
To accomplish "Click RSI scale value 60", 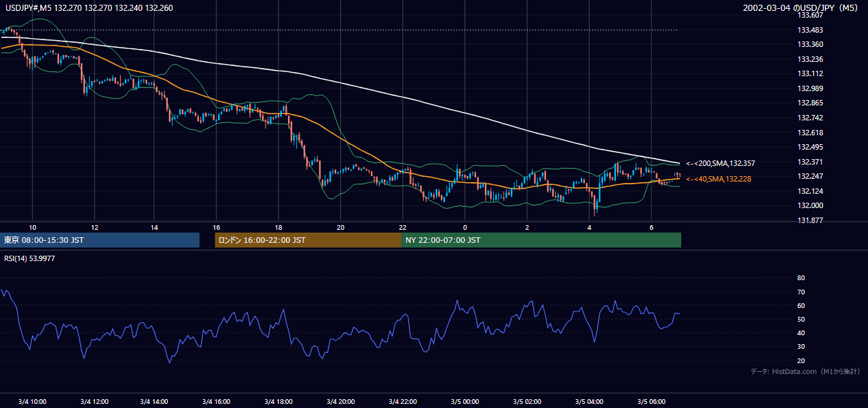I will (801, 305).
